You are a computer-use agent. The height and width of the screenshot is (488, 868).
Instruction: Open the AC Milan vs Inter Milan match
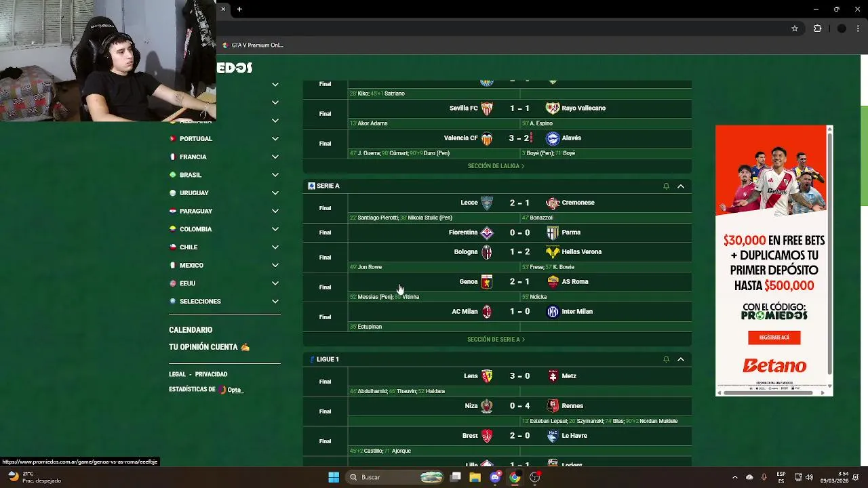point(497,317)
